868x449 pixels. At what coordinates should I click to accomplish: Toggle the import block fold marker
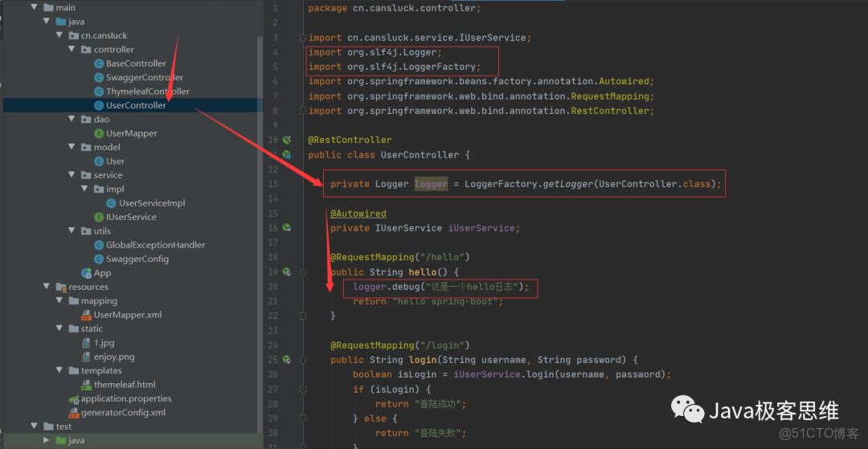pyautogui.click(x=302, y=38)
